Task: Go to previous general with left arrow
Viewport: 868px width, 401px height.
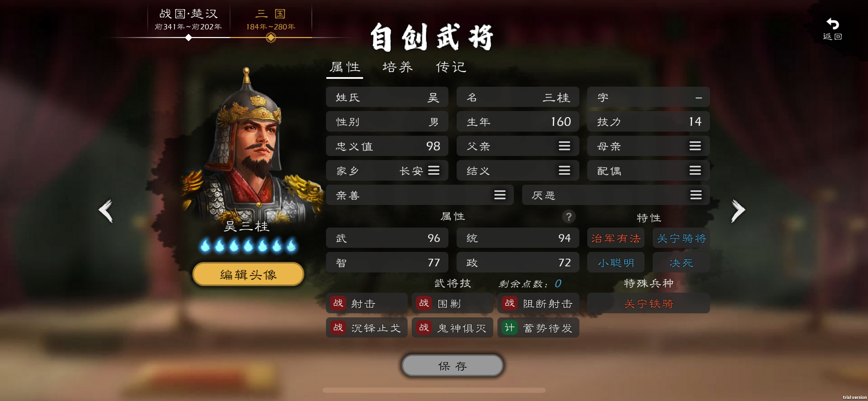Action: coord(106,210)
